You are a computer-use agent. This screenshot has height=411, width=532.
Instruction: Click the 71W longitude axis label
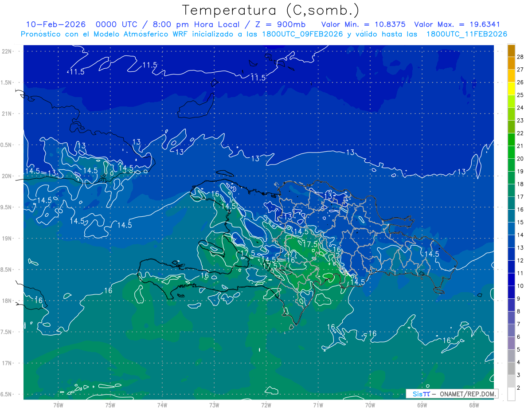click(x=318, y=405)
